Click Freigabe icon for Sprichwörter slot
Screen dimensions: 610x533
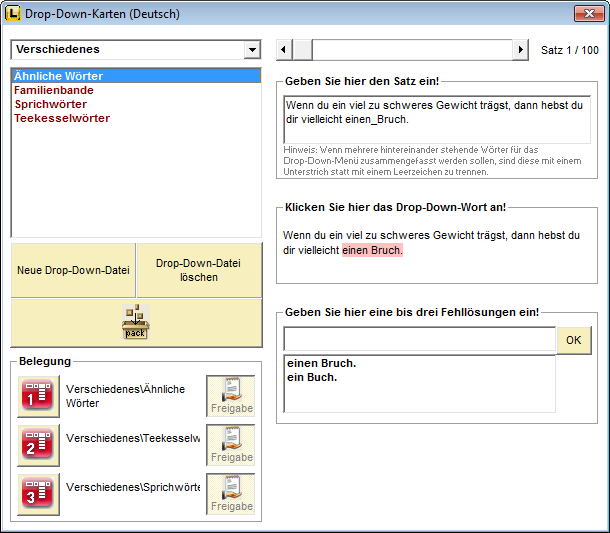point(231,494)
